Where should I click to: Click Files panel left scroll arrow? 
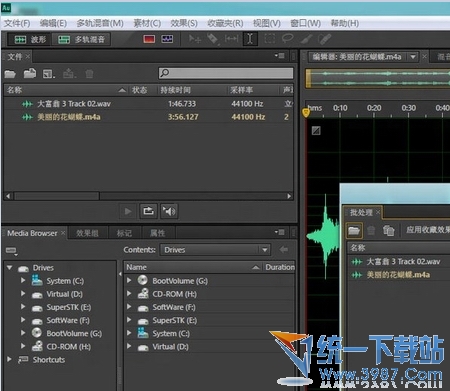[x=8, y=196]
